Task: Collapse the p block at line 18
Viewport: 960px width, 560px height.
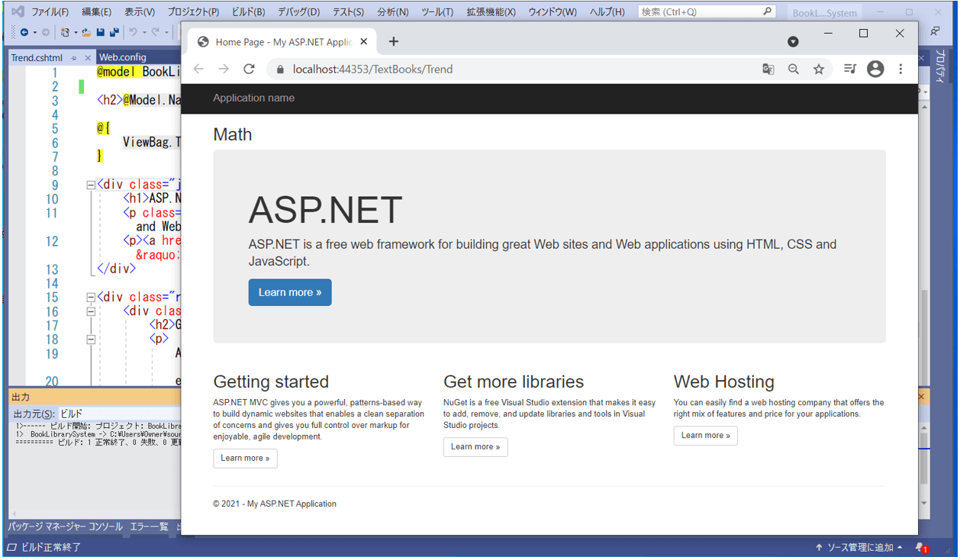Action: pos(91,340)
